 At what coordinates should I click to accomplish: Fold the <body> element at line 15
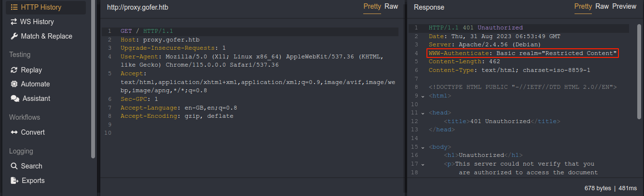click(423, 147)
